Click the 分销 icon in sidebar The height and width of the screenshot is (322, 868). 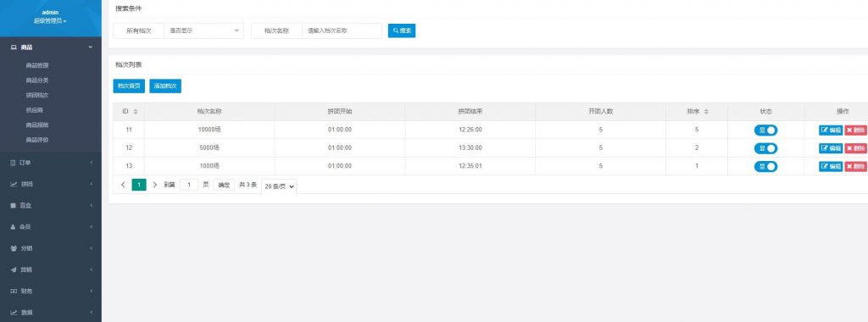[x=14, y=248]
